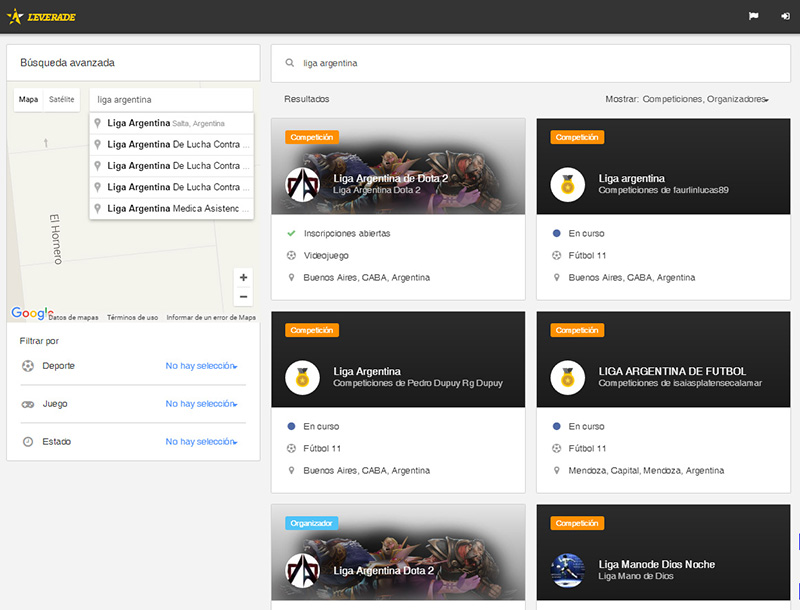
Task: Expand the Estado filter selection
Action: click(201, 442)
